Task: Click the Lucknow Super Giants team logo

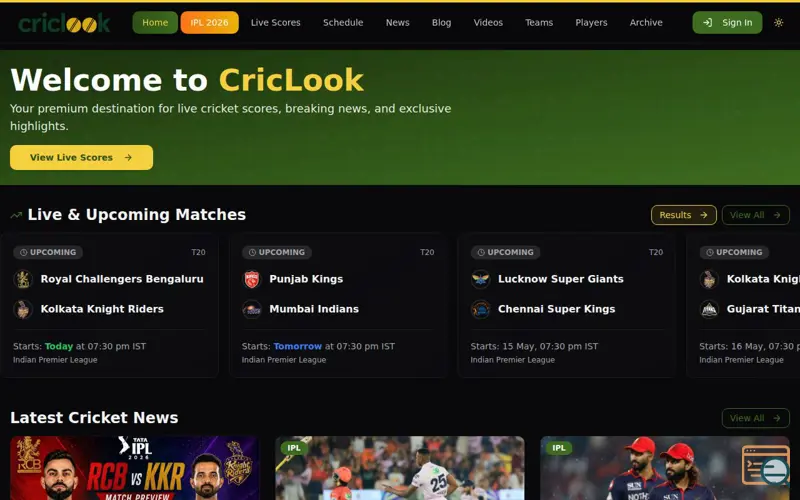Action: coord(481,279)
